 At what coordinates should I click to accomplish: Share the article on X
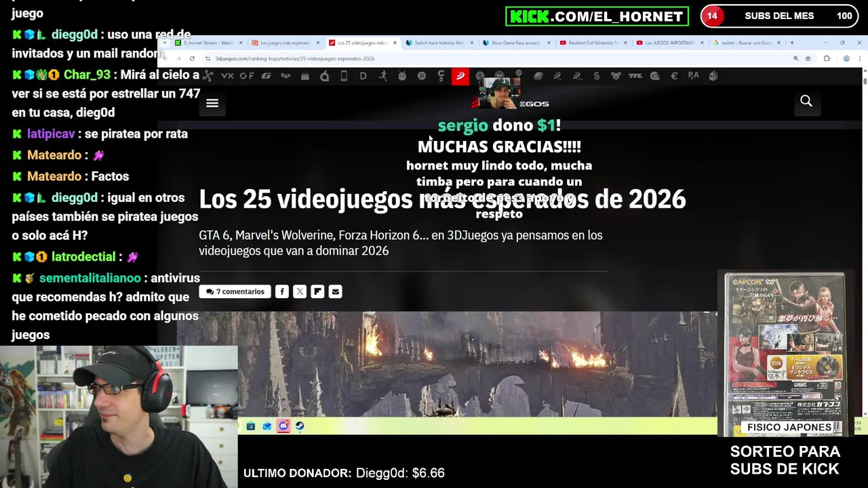tap(300, 291)
